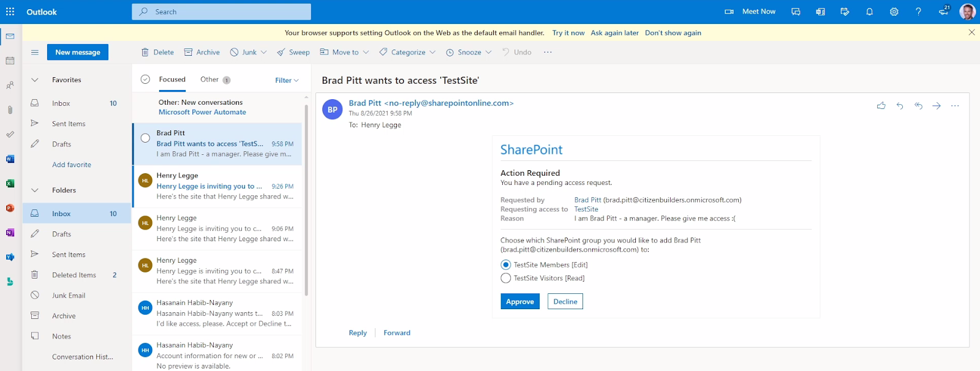Image resolution: width=980 pixels, height=371 pixels.
Task: Select the Brad Pitt message checkbox circle
Action: click(x=145, y=138)
